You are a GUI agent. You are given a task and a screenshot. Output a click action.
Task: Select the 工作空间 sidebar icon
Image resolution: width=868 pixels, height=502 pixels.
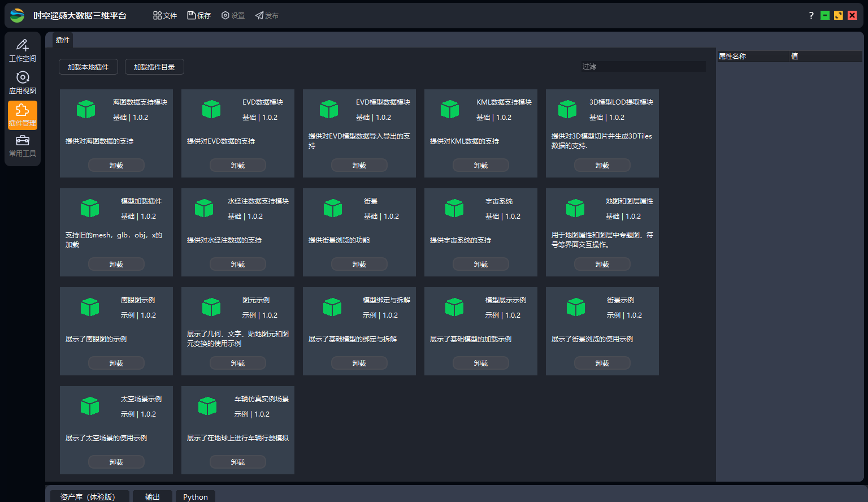(x=22, y=50)
